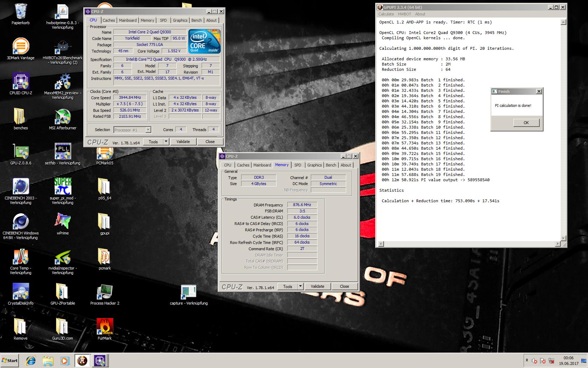Launch Internet Explorer from the taskbar

(x=31, y=361)
